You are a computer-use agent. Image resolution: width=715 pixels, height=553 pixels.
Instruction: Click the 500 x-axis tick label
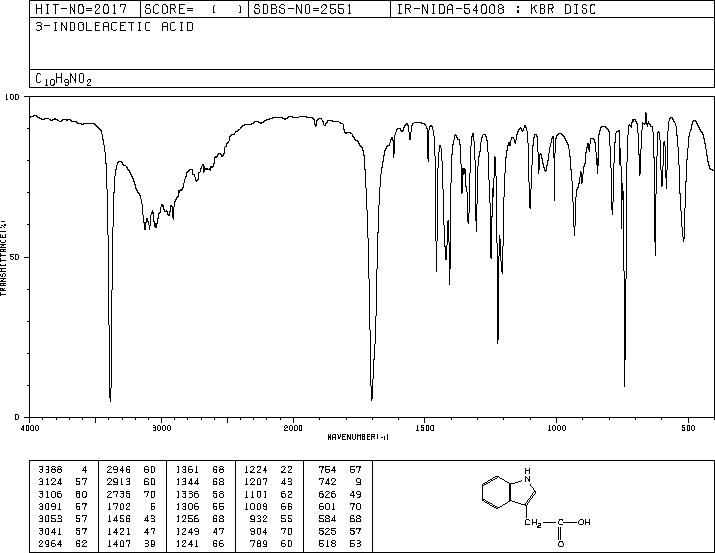[688, 428]
